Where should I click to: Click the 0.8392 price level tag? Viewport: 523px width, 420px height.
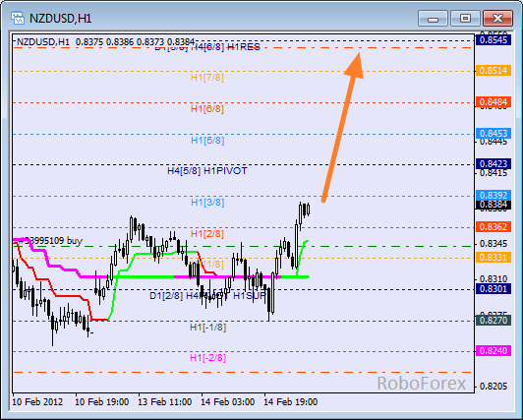coord(494,195)
